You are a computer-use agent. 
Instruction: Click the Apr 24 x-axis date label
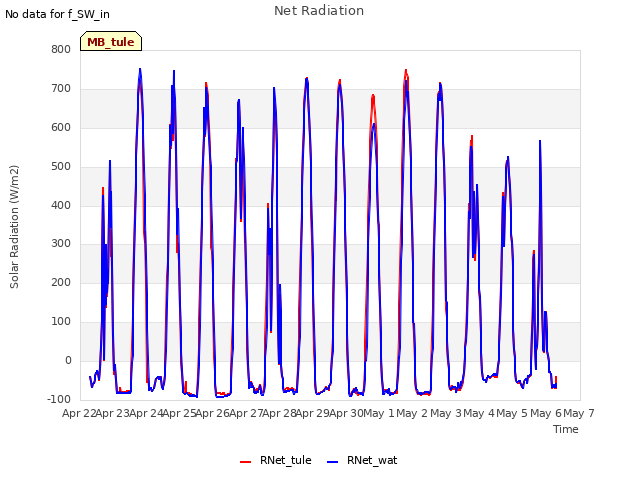pos(146,413)
